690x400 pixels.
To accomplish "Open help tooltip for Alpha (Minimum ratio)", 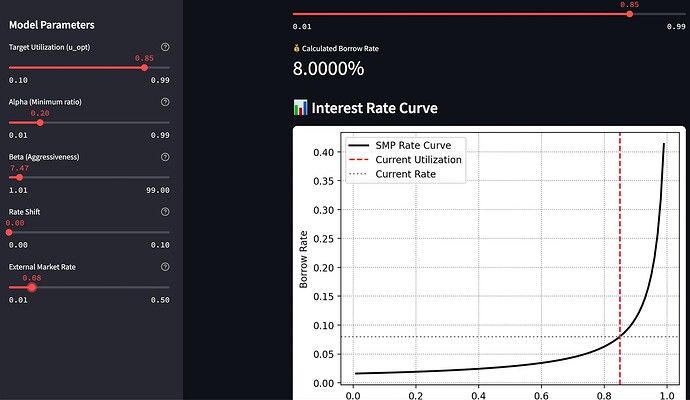I will coord(165,102).
